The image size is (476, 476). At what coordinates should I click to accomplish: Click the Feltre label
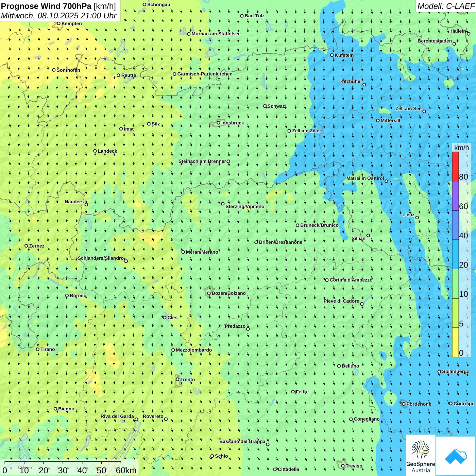(302, 392)
